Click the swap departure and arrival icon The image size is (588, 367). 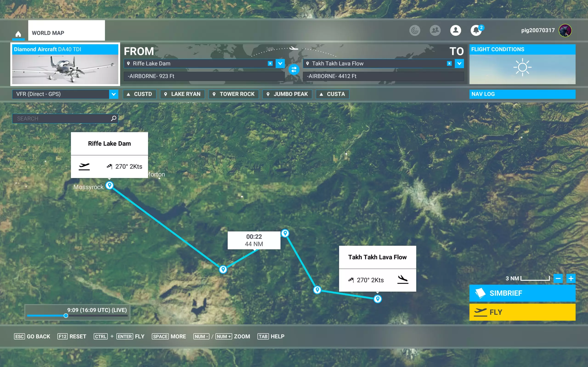point(294,70)
